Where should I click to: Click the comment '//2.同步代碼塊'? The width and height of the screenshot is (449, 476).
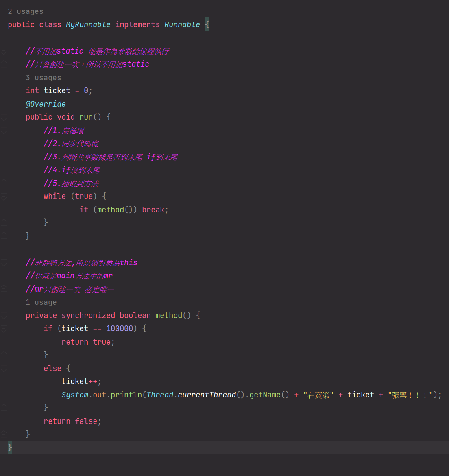click(71, 144)
